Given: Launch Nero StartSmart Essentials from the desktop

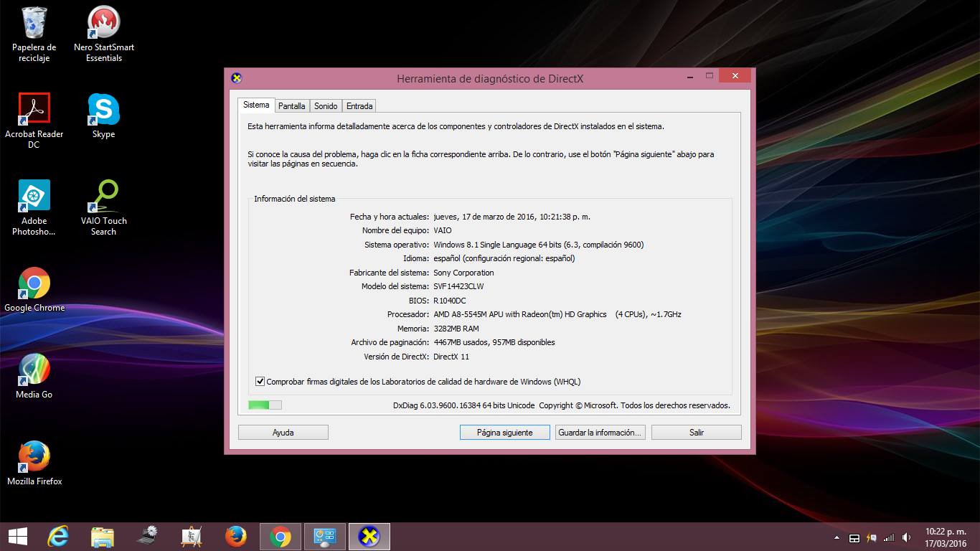Looking at the screenshot, I should 104,34.
